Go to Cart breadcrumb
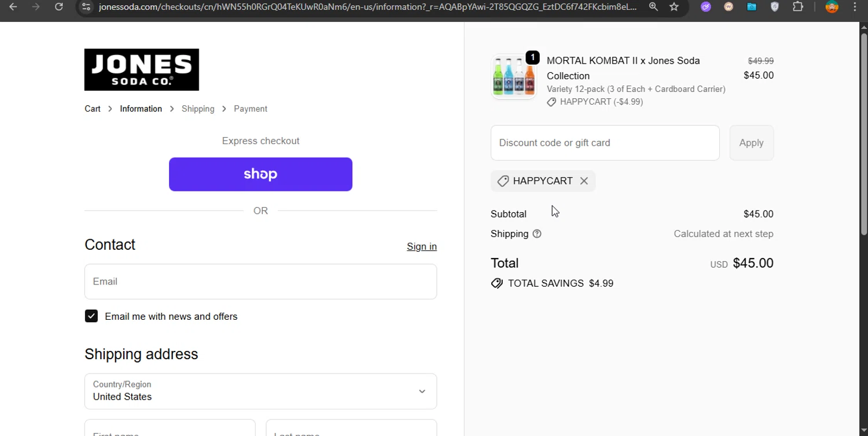The height and width of the screenshot is (436, 868). (93, 109)
